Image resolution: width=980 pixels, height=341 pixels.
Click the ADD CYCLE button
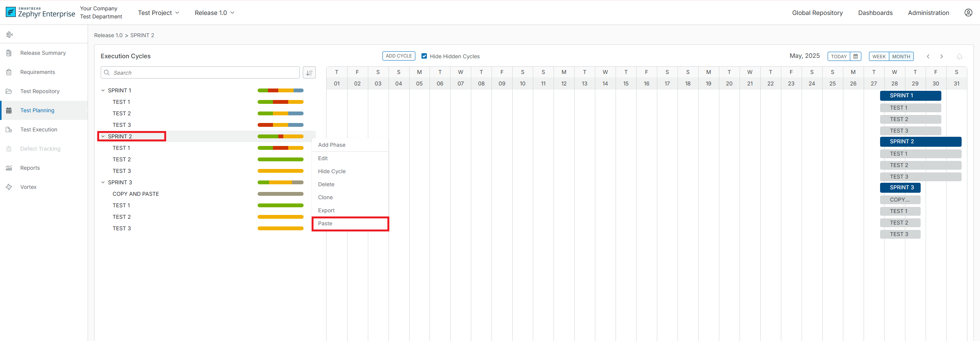coord(399,56)
